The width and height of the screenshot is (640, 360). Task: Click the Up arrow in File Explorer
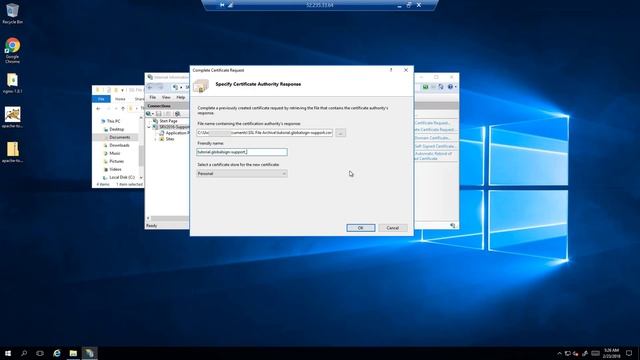(123, 109)
